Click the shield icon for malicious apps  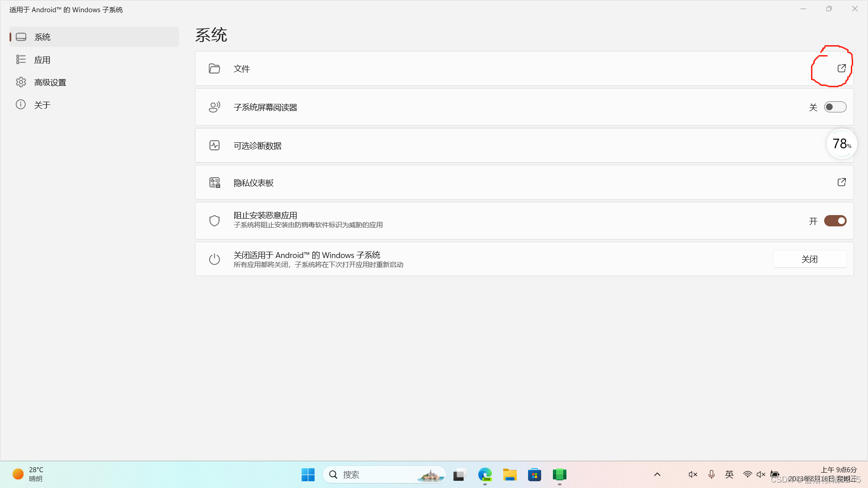point(214,221)
